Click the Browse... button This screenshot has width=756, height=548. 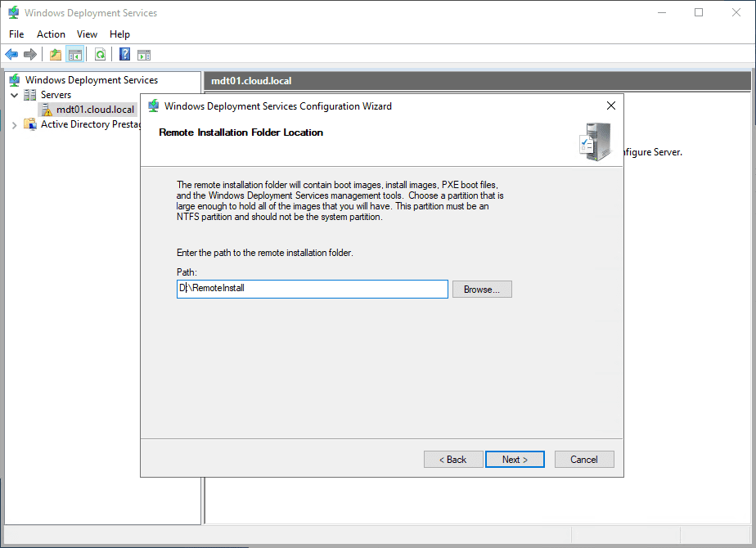(482, 290)
